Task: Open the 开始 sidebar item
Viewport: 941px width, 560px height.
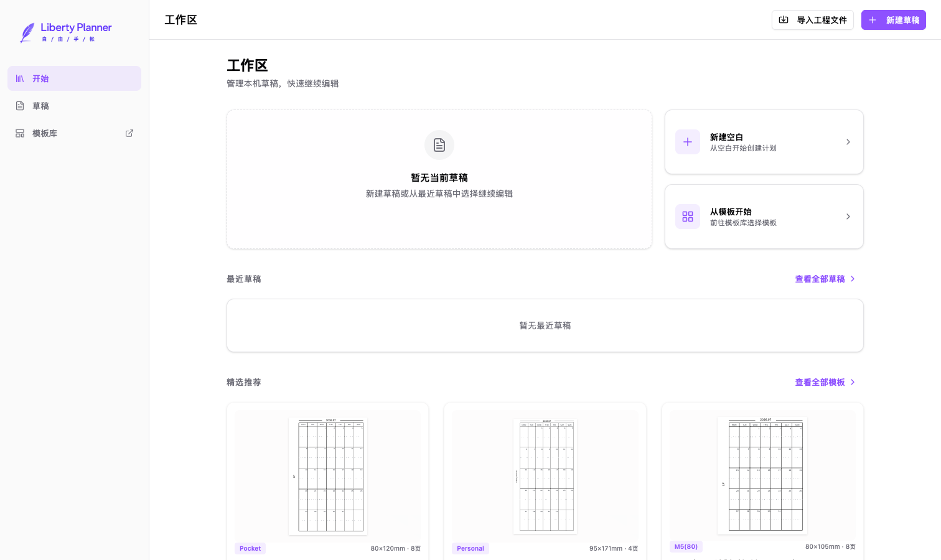Action: click(74, 78)
